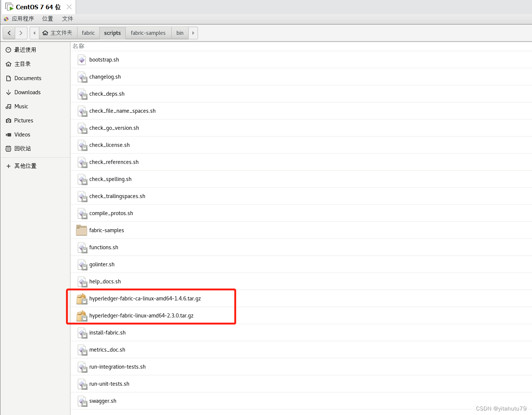Select the golinter.sh script icon
Screen dimensions: 532x415
[x=82, y=264]
